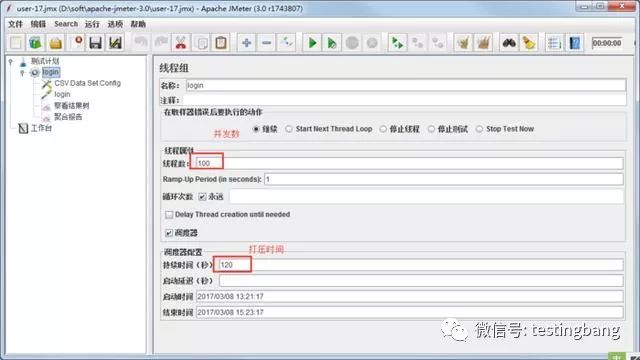Open the 选项 menu

click(115, 24)
